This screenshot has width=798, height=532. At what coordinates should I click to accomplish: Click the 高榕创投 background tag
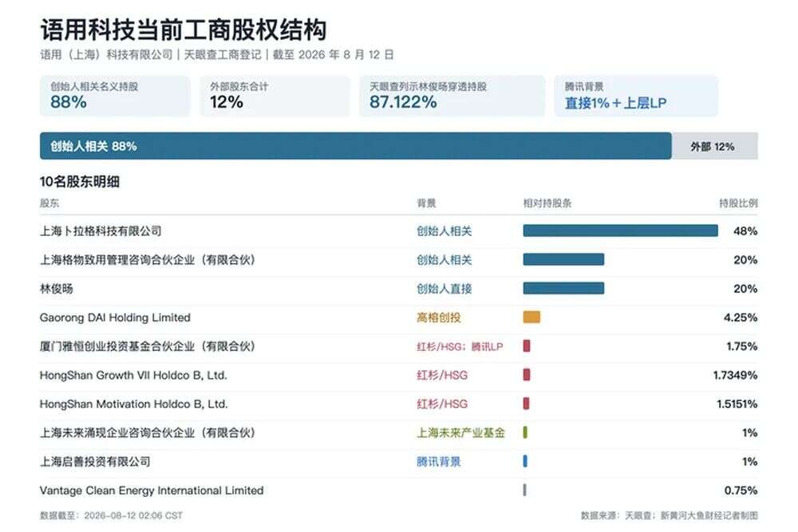point(439,317)
